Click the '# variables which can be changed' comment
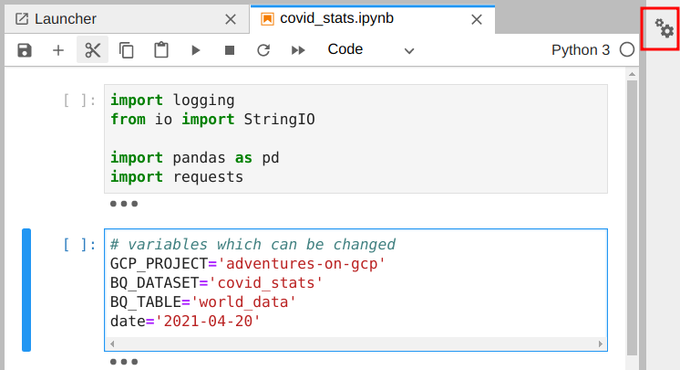This screenshot has height=370, width=680. click(253, 245)
